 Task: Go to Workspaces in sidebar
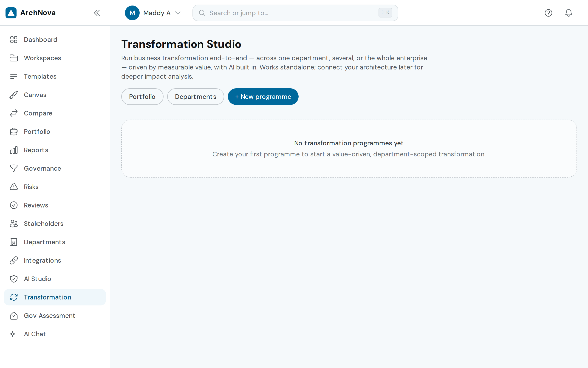55,58
